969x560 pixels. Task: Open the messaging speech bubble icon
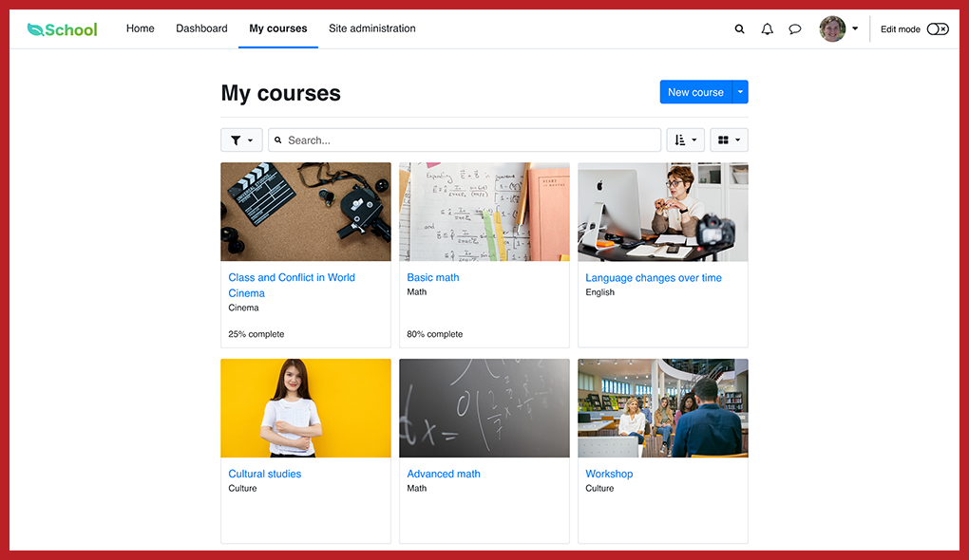(795, 29)
